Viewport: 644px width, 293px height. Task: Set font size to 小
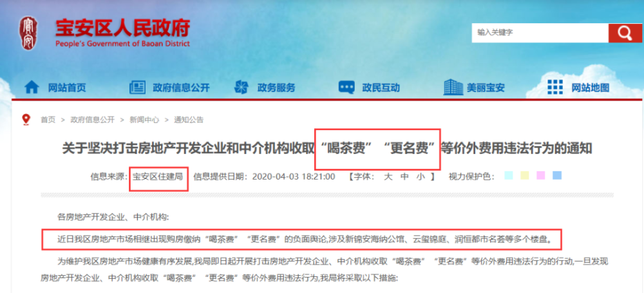421,176
